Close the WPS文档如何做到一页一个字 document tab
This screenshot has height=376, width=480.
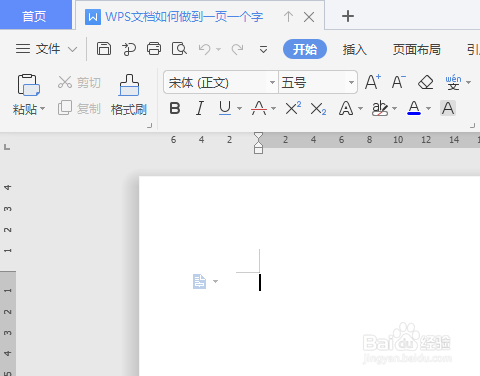click(x=309, y=17)
